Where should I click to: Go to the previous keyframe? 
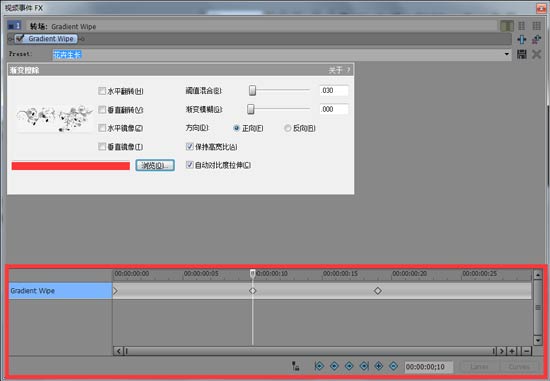click(334, 366)
